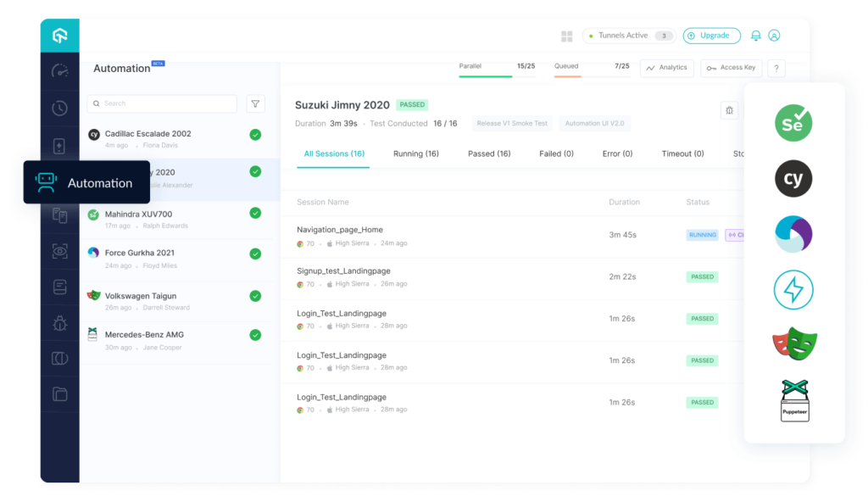The image size is (868, 502).
Task: Click the 3m 45s duration value
Action: coord(622,235)
